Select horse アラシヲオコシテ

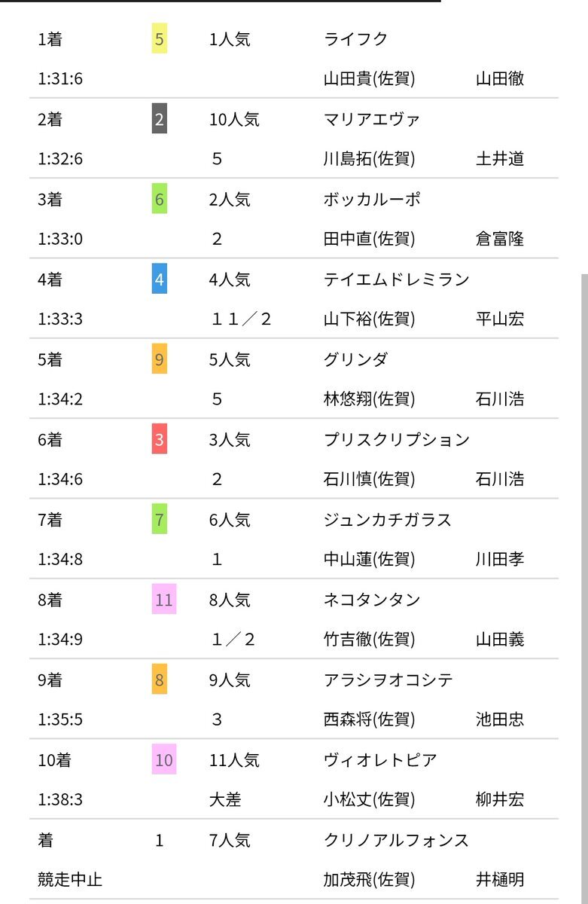[388, 680]
